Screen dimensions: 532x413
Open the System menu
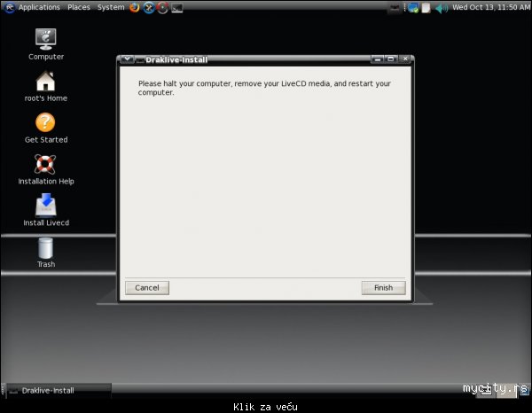[x=111, y=7]
